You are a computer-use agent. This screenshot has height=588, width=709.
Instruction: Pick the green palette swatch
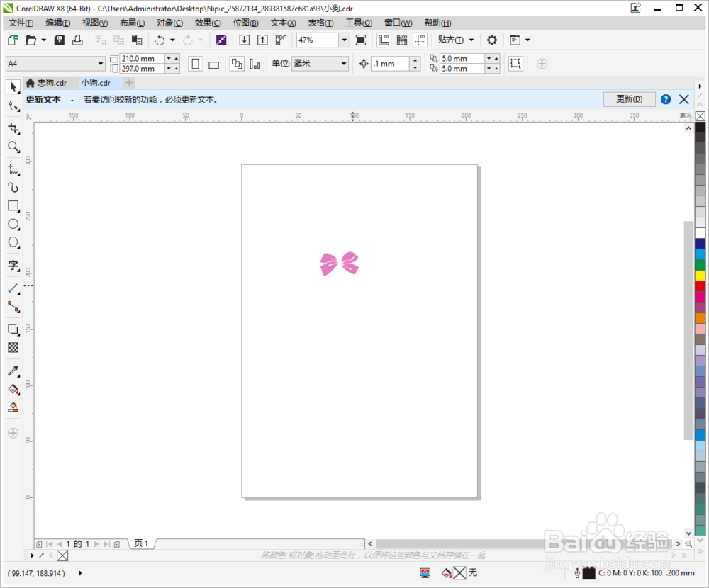point(700,265)
